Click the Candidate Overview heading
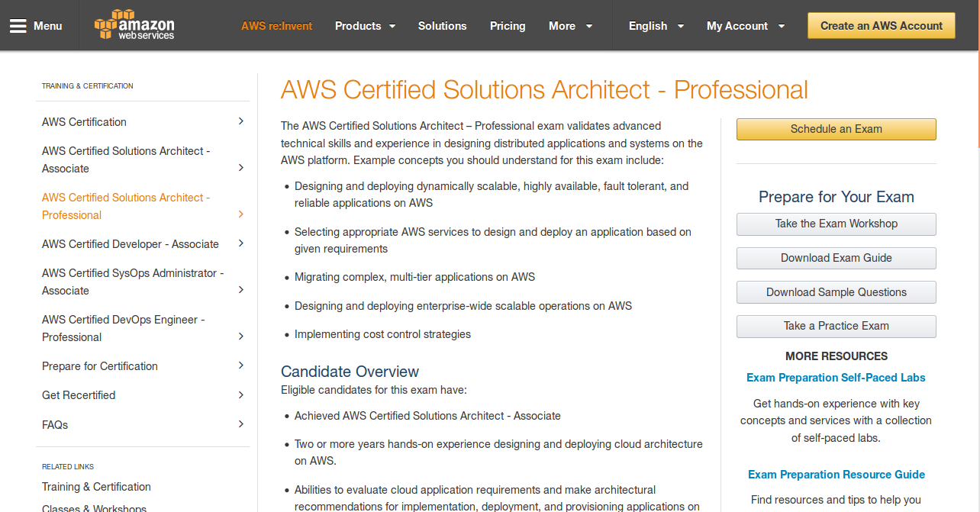Image resolution: width=980 pixels, height=512 pixels. (x=350, y=372)
